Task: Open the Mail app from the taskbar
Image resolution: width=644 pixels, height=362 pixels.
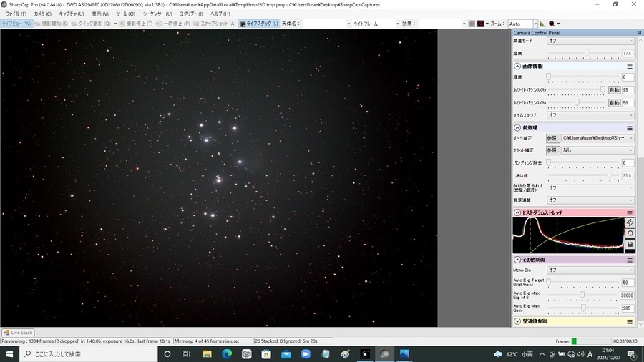Action: [x=286, y=354]
